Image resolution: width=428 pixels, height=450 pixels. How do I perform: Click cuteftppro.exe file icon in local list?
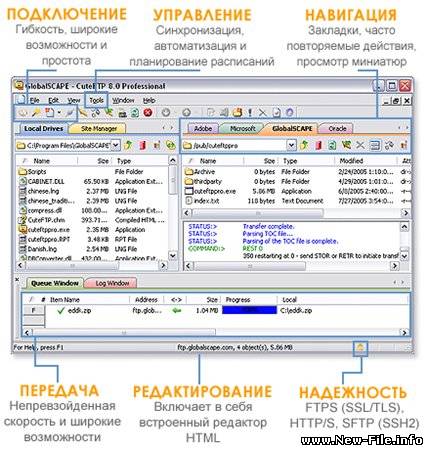pos(22,229)
